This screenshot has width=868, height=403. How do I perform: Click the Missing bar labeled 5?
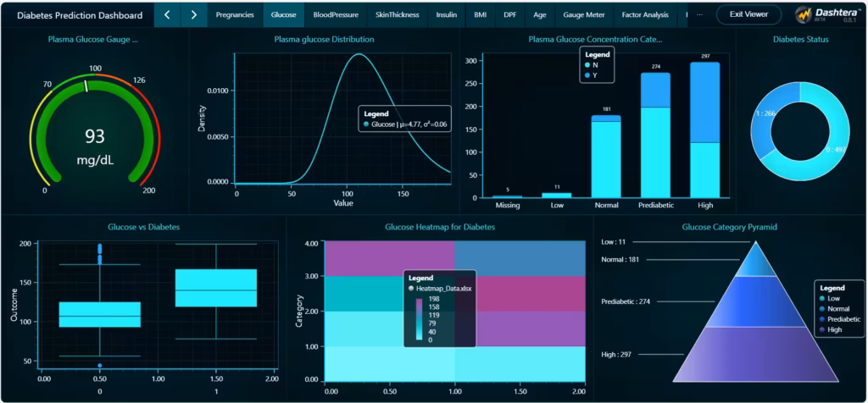click(508, 196)
